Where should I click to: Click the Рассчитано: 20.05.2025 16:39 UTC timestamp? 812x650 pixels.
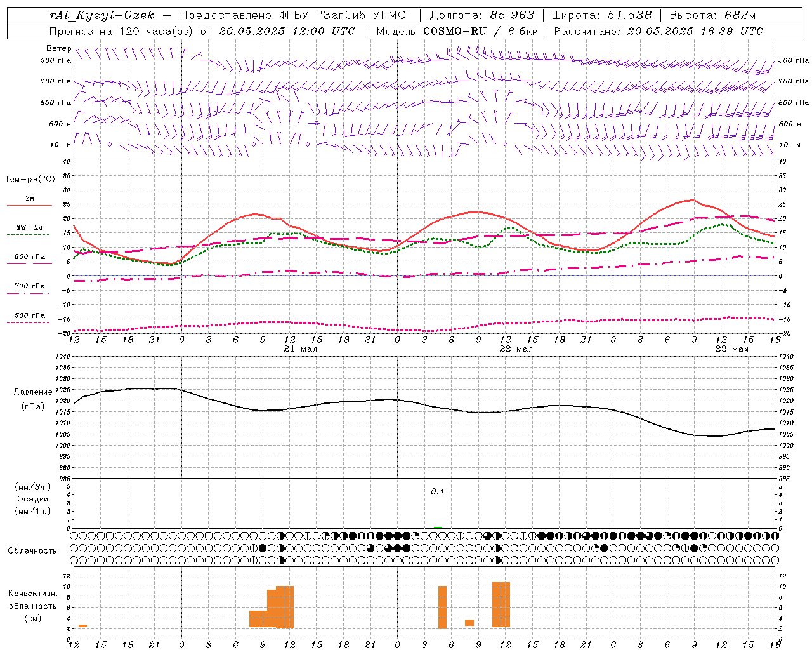(x=658, y=31)
